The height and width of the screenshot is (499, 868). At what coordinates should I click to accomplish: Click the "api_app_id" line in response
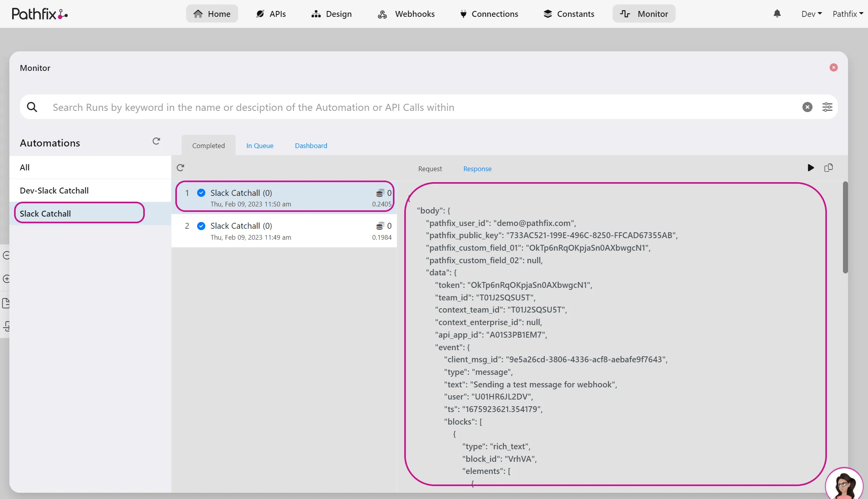coord(491,334)
